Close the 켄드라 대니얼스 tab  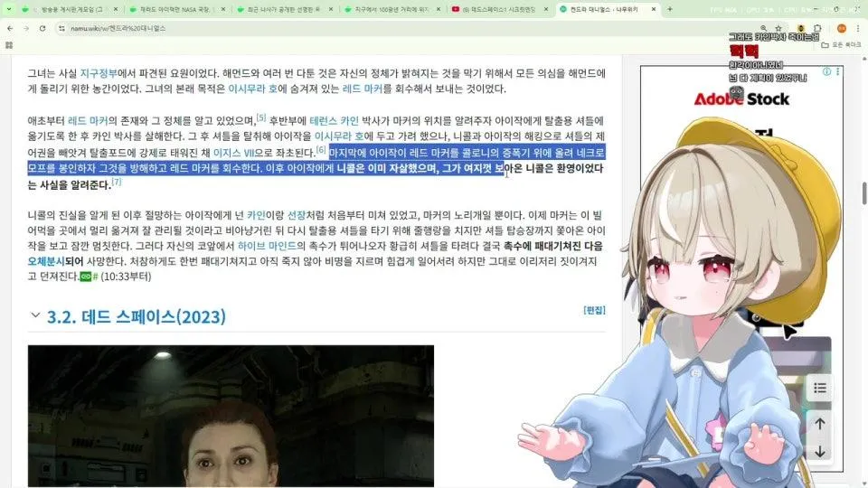(653, 9)
